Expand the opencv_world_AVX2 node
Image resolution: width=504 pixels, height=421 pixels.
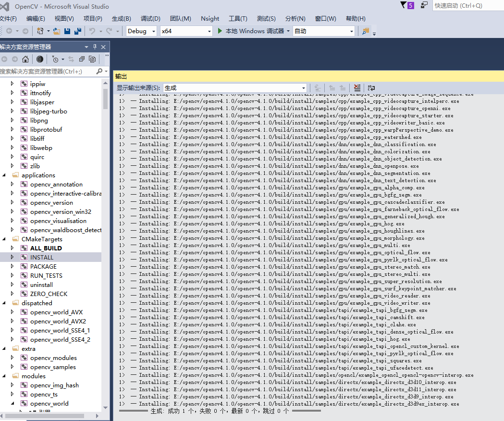12,321
